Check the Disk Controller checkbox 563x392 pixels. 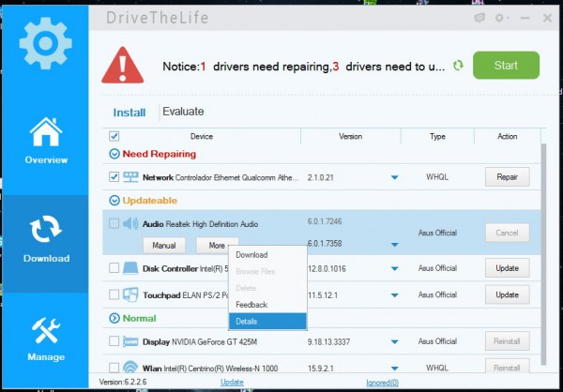114,268
